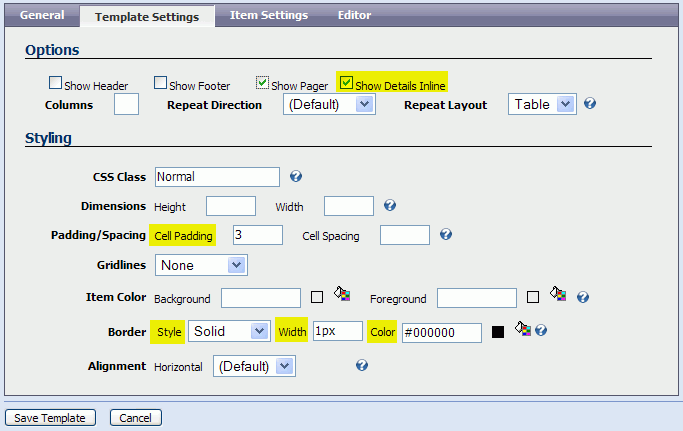Click help icon for Padding/Spacing row

pos(446,234)
